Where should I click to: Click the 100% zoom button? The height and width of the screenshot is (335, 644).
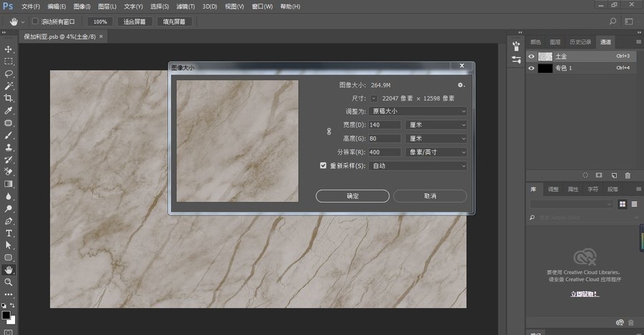99,21
